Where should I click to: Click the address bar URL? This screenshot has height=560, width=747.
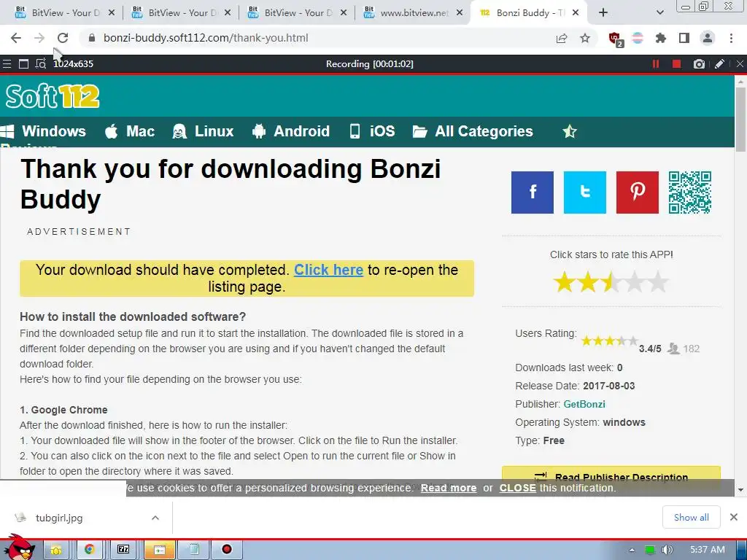coord(206,38)
